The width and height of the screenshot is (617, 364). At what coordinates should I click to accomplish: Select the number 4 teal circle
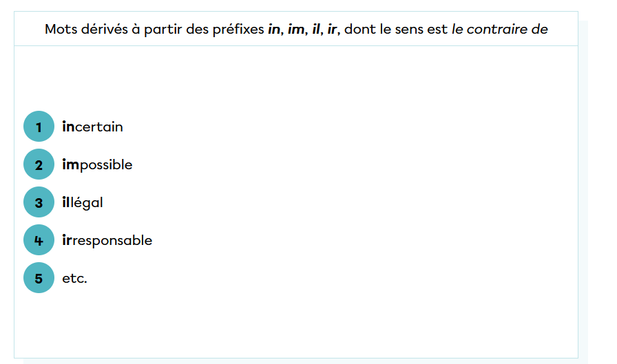[39, 240]
